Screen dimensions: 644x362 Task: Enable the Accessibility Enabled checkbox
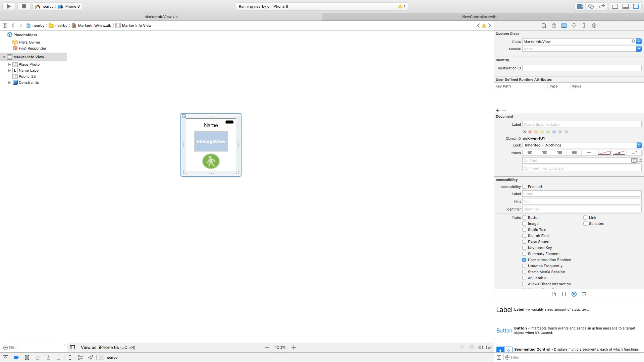click(x=524, y=187)
